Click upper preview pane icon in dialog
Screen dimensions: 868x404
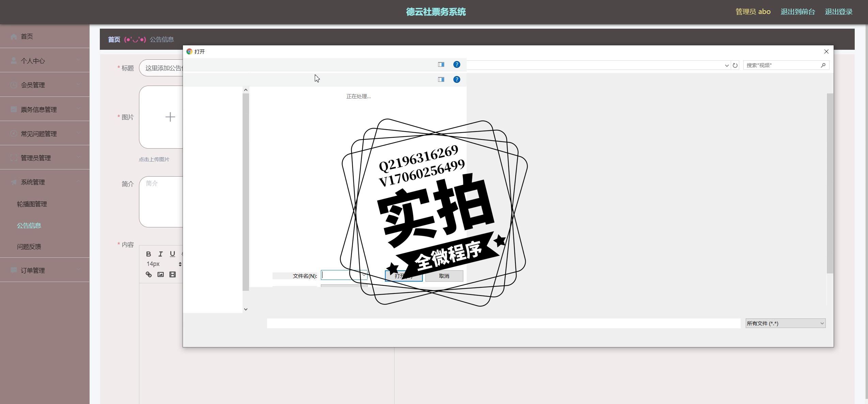point(441,64)
